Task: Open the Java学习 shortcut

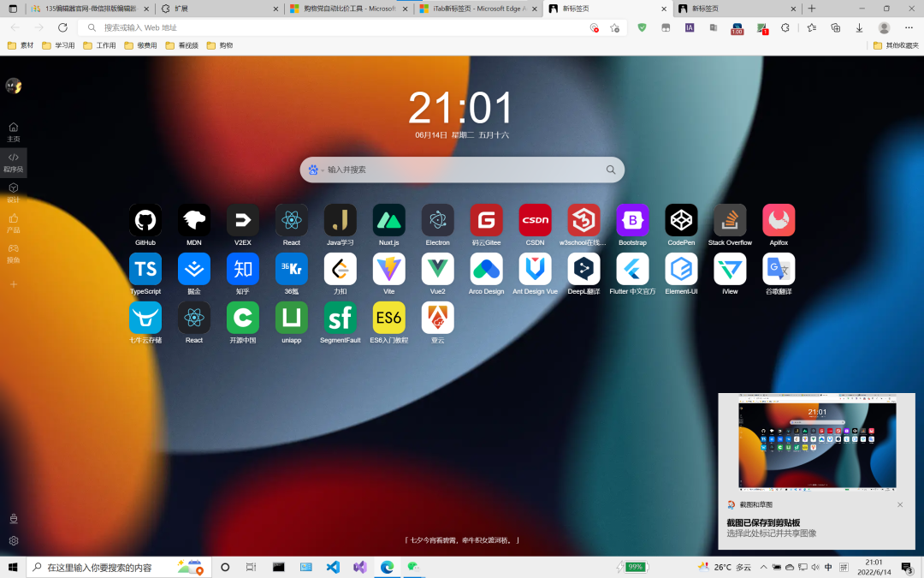Action: (340, 220)
